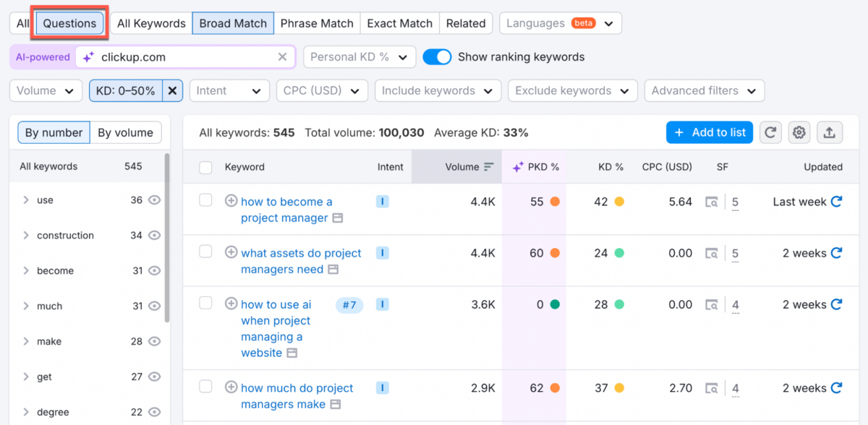Expand the 'degree' keyword group chevron
This screenshot has width=868, height=425.
pyautogui.click(x=26, y=413)
